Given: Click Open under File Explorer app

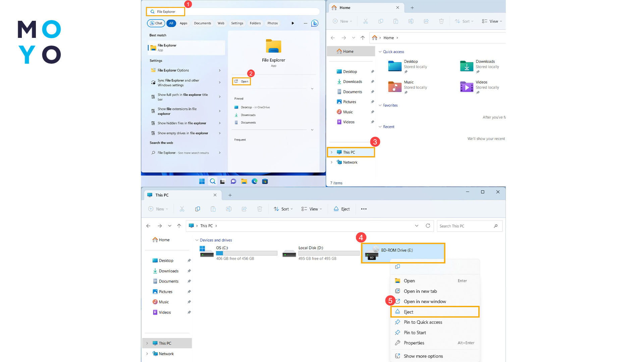Looking at the screenshot, I should tap(241, 81).
